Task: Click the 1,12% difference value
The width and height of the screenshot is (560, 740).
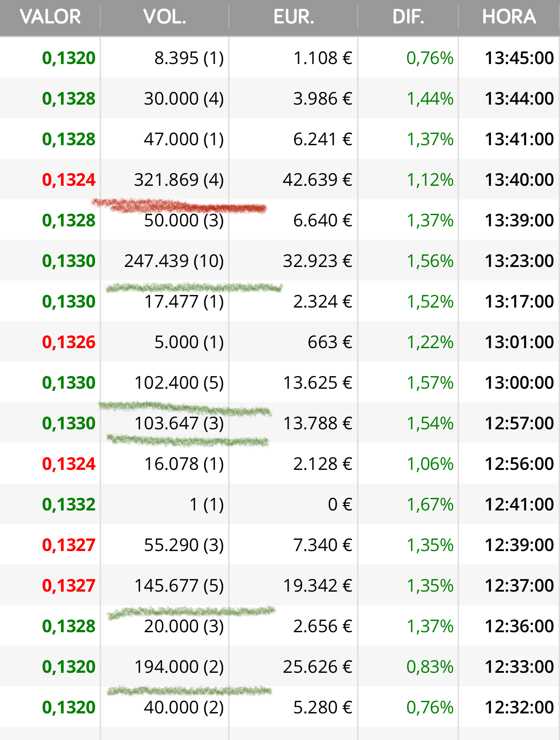Action: [430, 180]
